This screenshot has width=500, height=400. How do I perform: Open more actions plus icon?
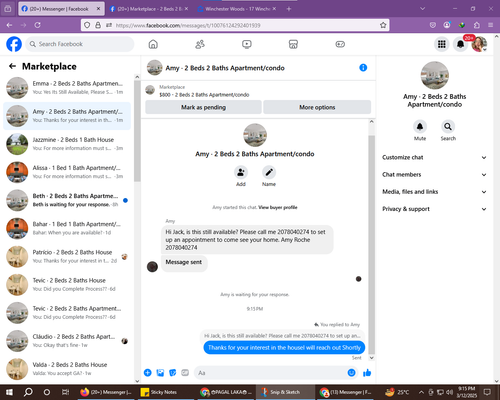(x=148, y=373)
